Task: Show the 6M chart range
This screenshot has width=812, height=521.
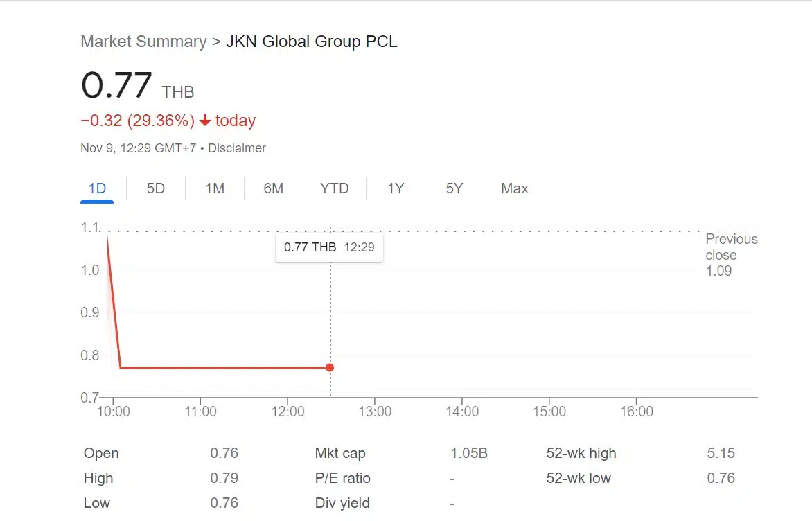Action: tap(274, 188)
